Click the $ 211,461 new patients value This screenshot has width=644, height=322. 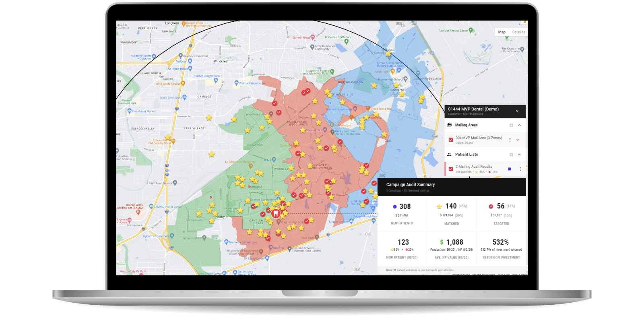pyautogui.click(x=402, y=215)
